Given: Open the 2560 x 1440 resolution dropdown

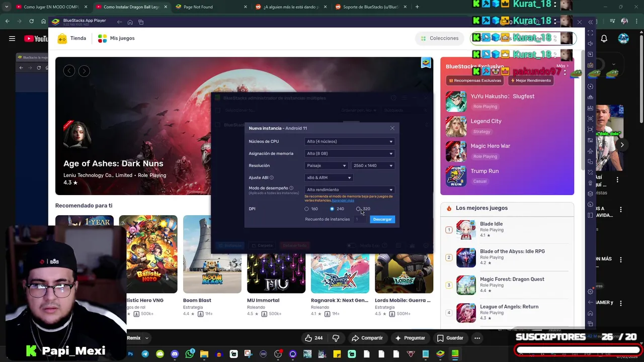Looking at the screenshot, I should 372,165.
